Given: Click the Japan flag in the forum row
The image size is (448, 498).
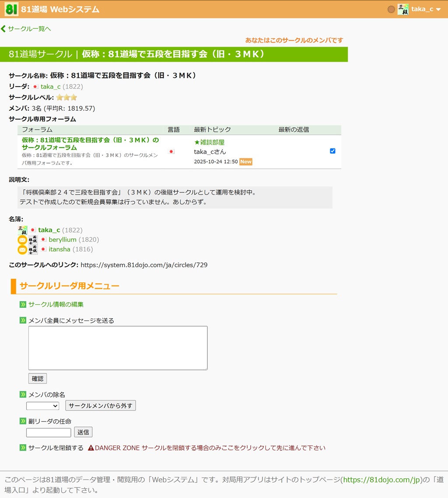Looking at the screenshot, I should click(x=171, y=152).
